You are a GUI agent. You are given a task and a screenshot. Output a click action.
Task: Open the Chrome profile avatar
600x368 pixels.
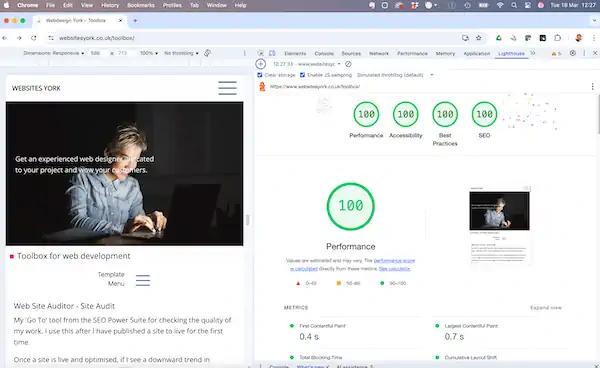click(579, 38)
